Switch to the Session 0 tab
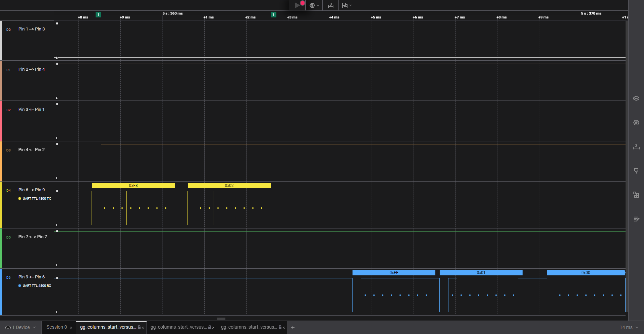The image size is (644, 334). click(57, 327)
